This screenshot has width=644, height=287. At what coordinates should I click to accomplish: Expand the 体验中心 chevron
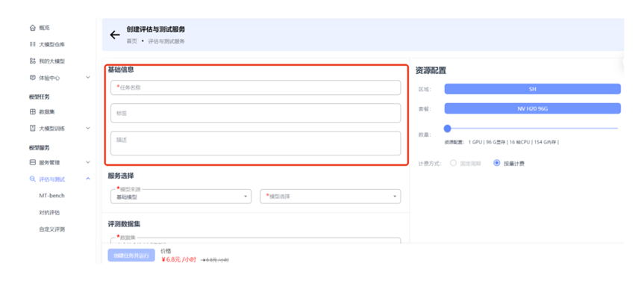tap(88, 77)
